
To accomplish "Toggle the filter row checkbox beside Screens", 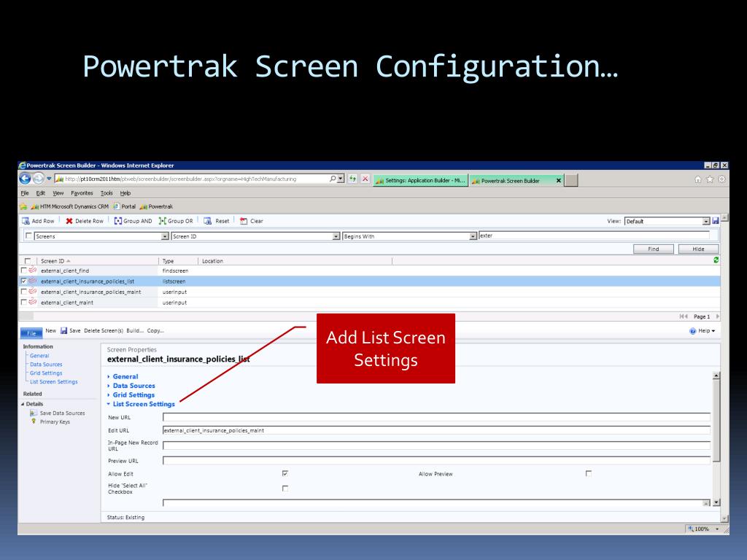I will coord(28,236).
